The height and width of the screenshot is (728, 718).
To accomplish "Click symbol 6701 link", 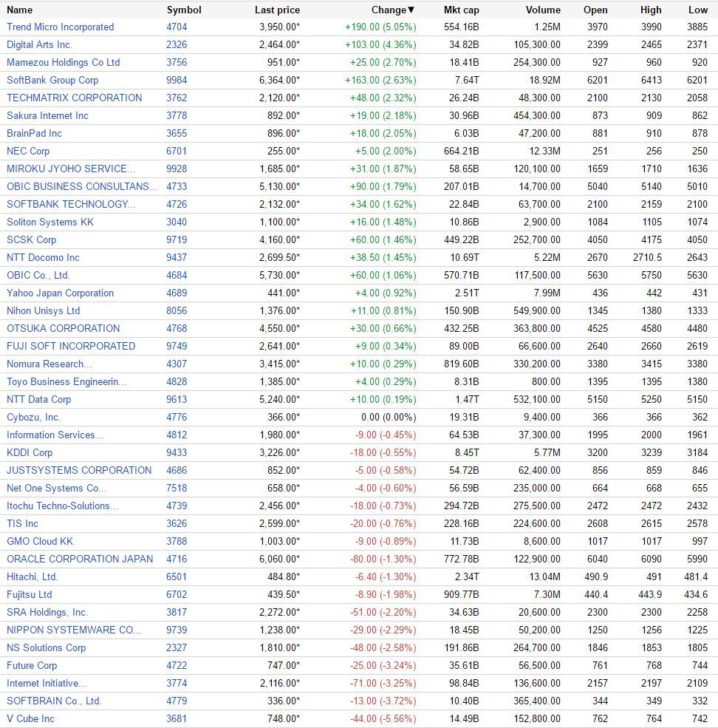I will pos(177,151).
